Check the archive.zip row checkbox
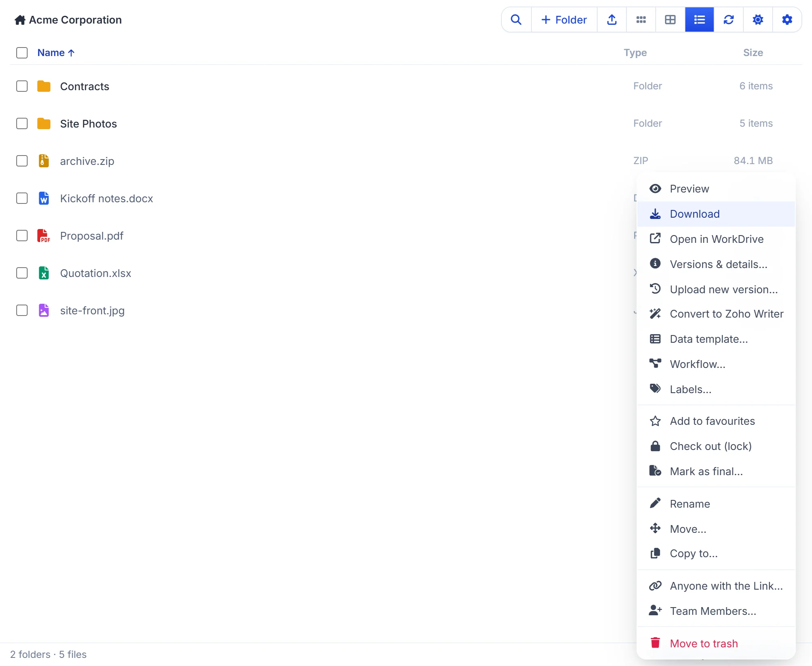 tap(22, 161)
